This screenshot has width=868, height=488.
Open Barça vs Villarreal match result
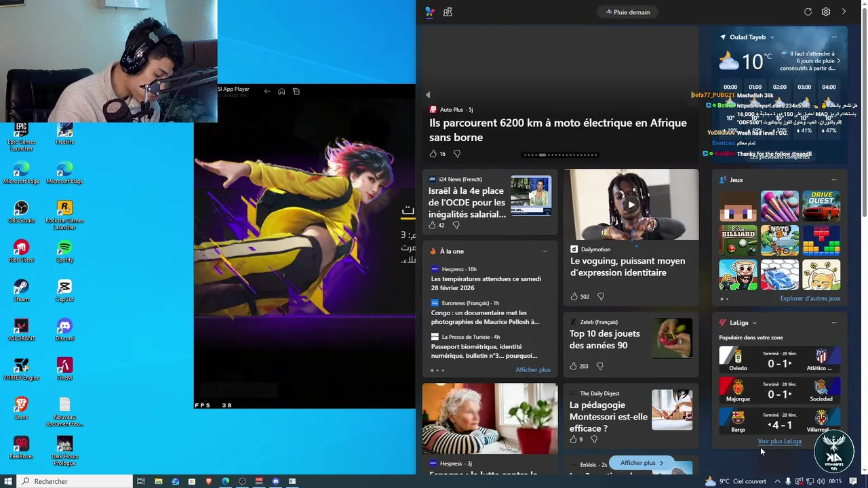pos(780,422)
